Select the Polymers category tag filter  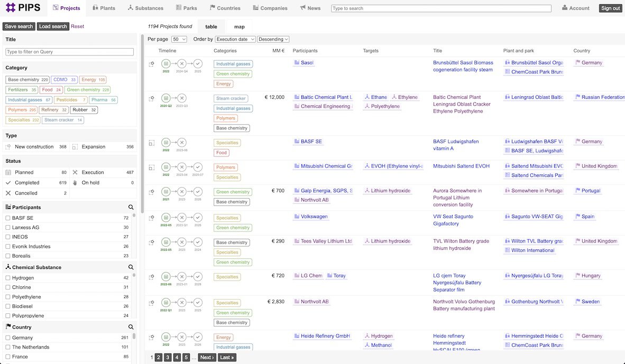point(22,110)
